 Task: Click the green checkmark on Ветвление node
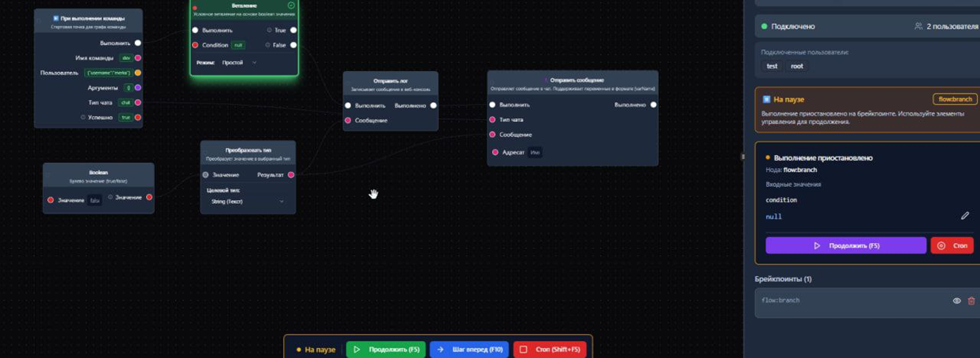pos(291,5)
